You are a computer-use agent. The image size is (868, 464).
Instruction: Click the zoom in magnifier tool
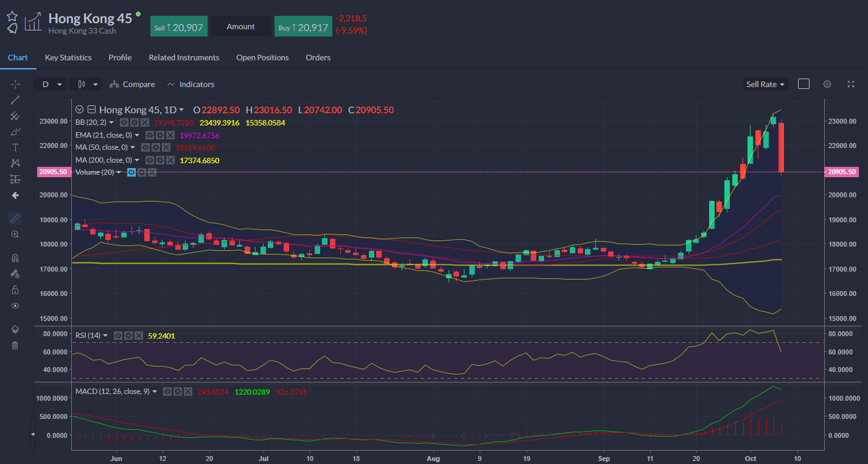tap(15, 234)
